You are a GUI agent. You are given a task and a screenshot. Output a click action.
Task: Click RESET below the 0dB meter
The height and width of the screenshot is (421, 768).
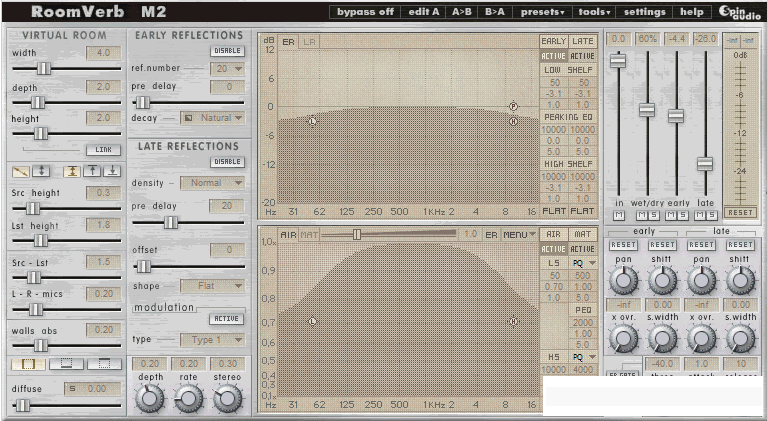(x=740, y=212)
